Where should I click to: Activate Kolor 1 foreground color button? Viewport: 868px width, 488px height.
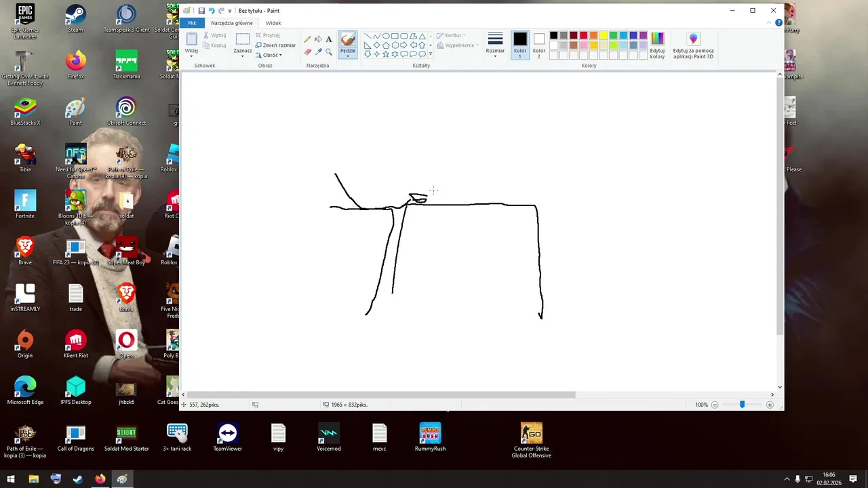point(520,45)
